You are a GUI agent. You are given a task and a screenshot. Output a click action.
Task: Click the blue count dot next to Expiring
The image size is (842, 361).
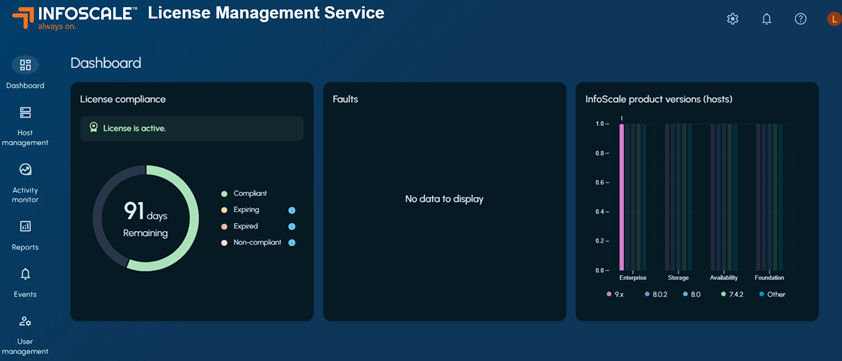(x=292, y=211)
